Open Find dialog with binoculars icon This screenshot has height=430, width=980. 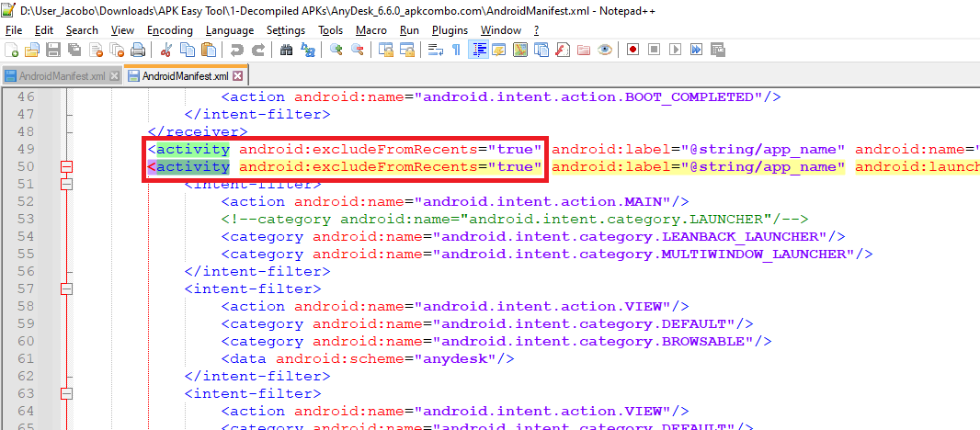pyautogui.click(x=286, y=50)
